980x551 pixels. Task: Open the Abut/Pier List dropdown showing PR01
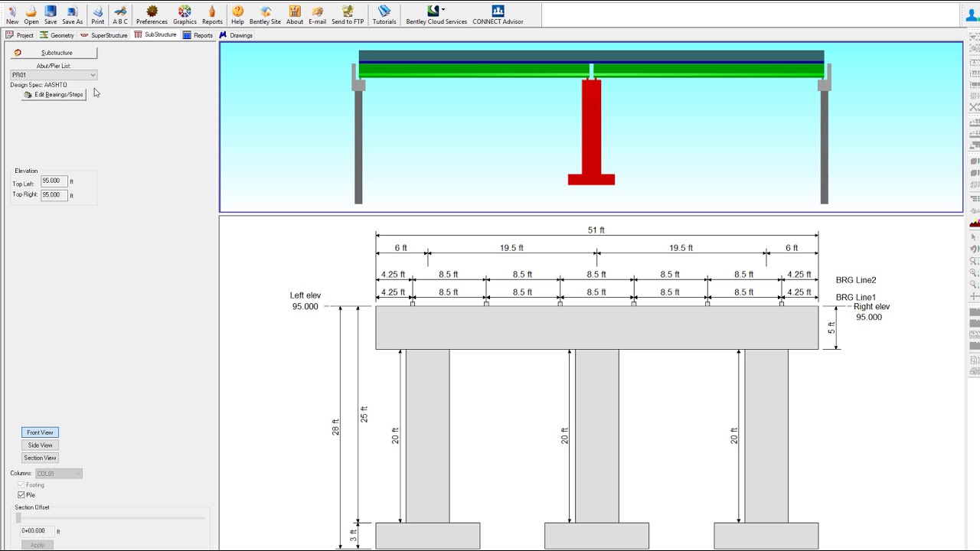pyautogui.click(x=54, y=75)
